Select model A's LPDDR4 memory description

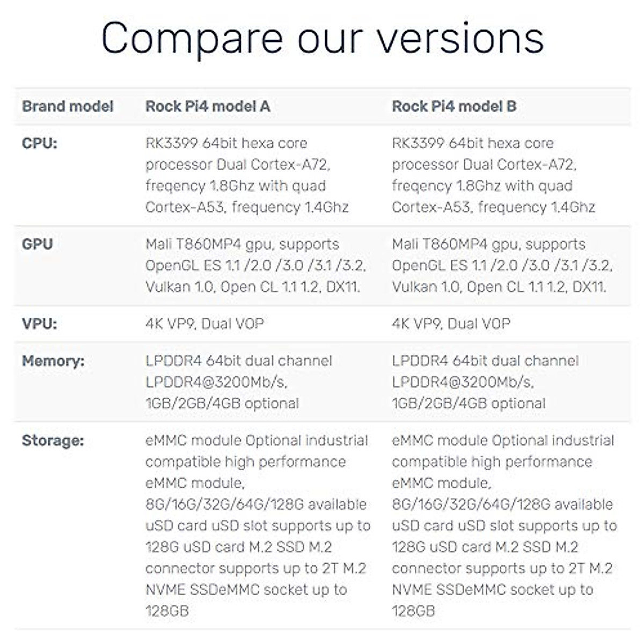click(x=239, y=382)
